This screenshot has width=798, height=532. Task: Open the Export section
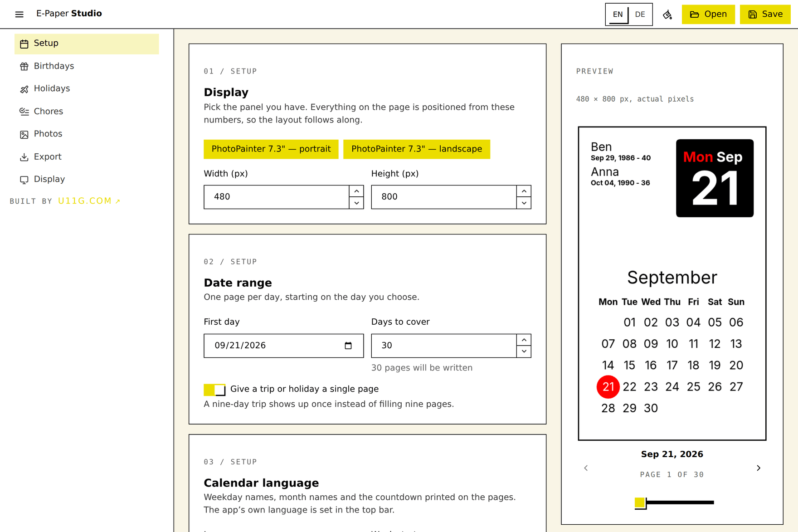coord(87,157)
